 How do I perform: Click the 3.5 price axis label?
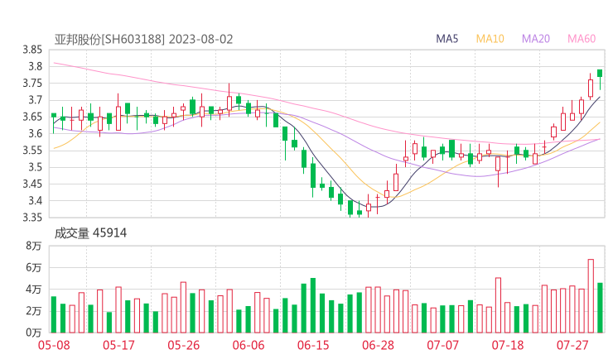pyautogui.click(x=35, y=167)
